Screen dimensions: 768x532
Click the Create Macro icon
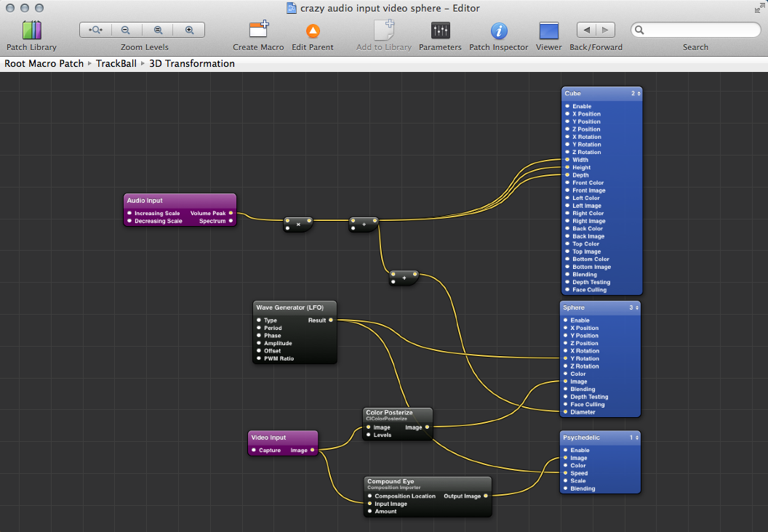pyautogui.click(x=258, y=31)
